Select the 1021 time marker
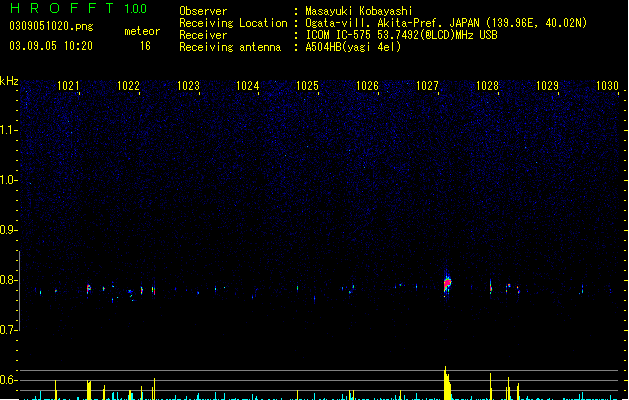 (x=68, y=86)
